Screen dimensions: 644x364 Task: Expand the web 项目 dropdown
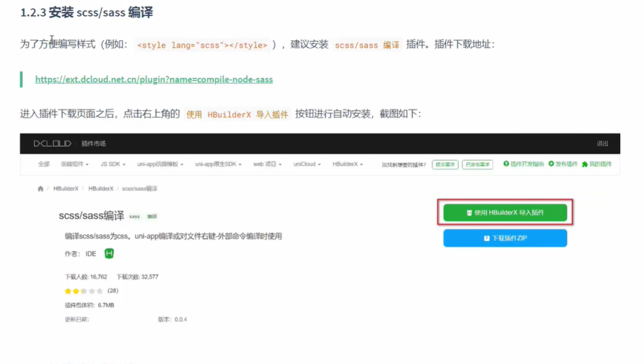point(268,164)
